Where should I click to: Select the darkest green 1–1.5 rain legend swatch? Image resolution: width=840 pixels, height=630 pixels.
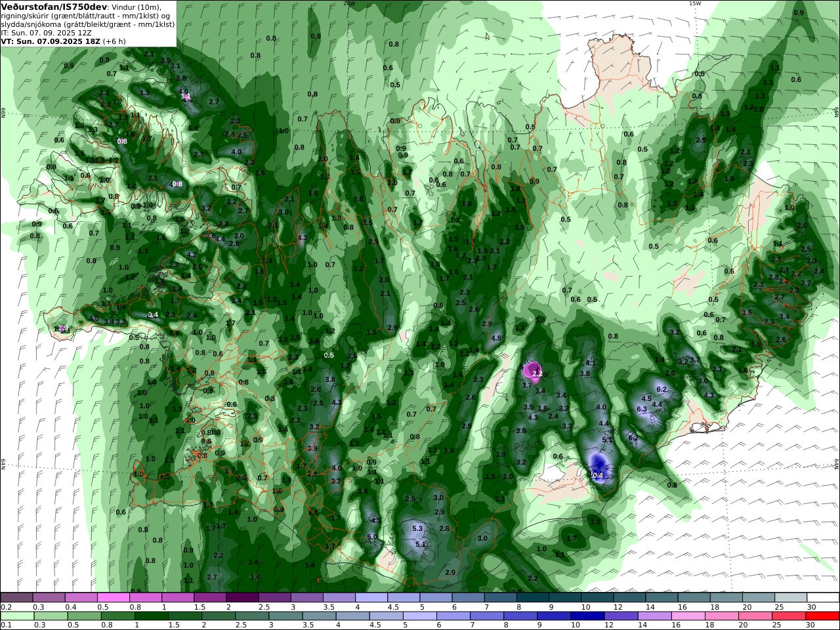(151, 616)
